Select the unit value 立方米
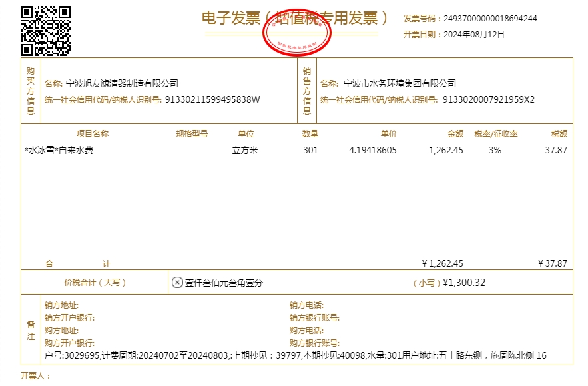 [244, 151]
